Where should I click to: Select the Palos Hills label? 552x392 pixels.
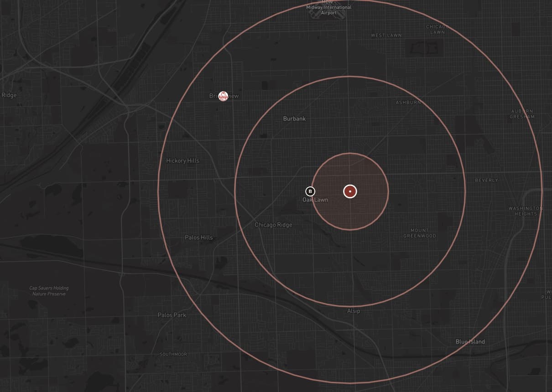pyautogui.click(x=198, y=237)
